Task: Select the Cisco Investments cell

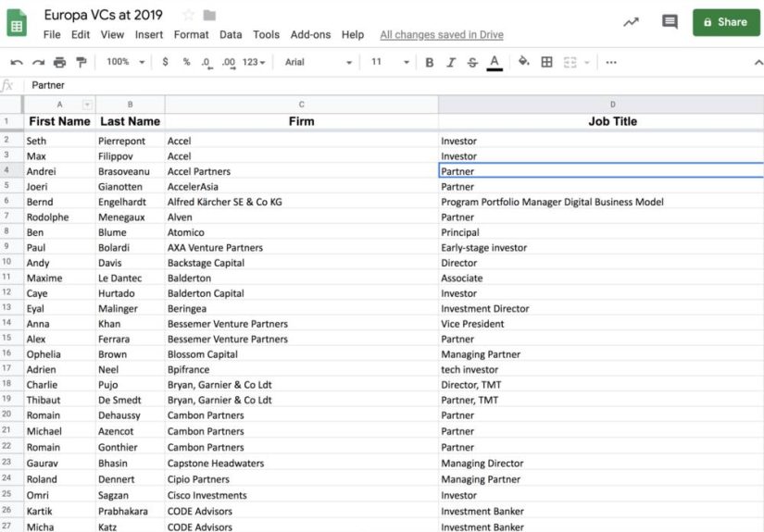Action: point(302,495)
